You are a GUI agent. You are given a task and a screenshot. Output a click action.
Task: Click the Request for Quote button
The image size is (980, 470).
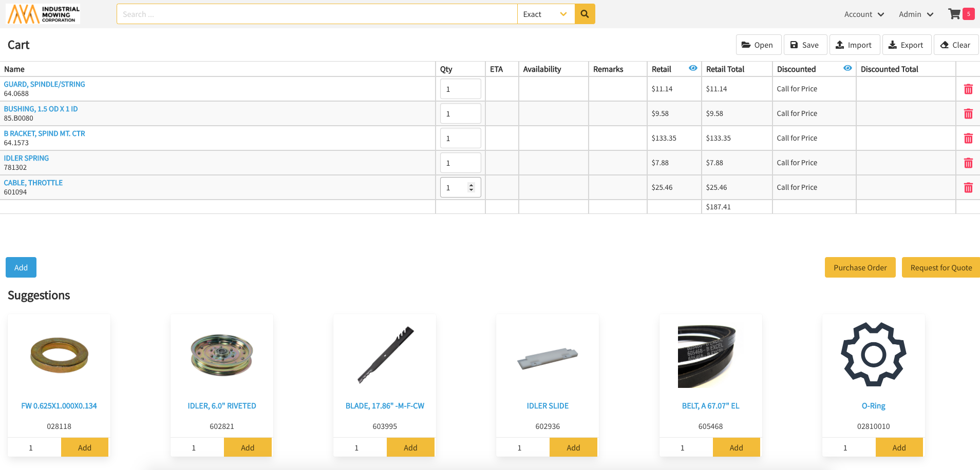coord(940,267)
